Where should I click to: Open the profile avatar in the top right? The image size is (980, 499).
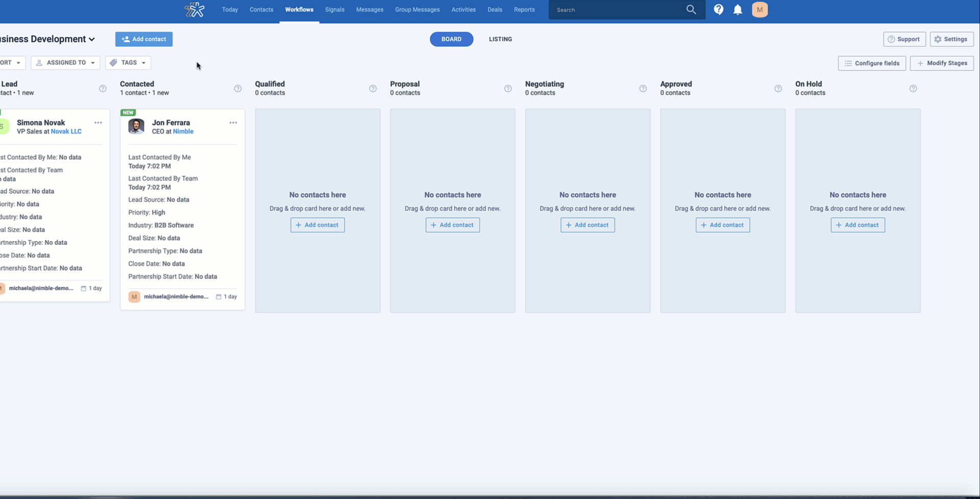coord(759,9)
